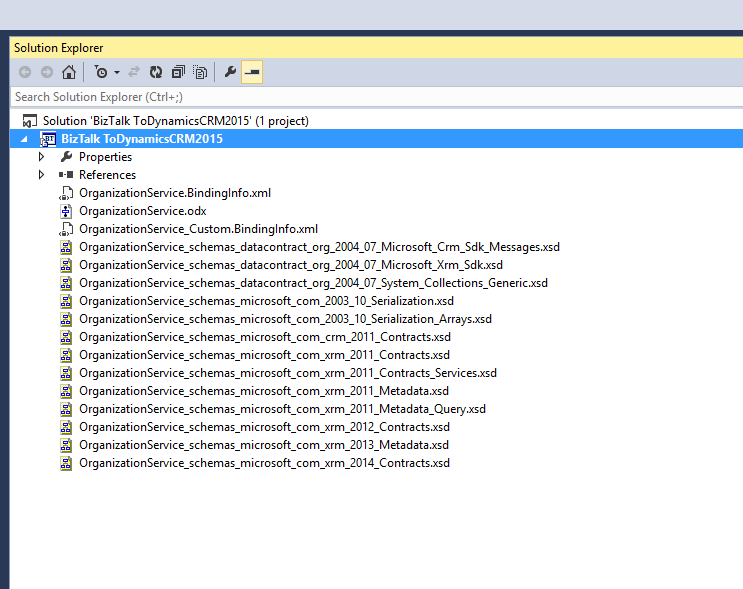This screenshot has height=589, width=743.
Task: Select the References tree node
Action: point(107,175)
